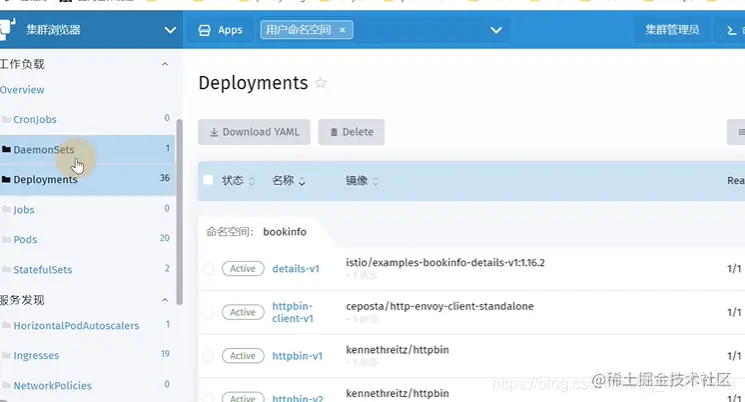This screenshot has height=402, width=745.
Task: Expand the 集群浏览器 dropdown chevron
Action: (x=170, y=30)
